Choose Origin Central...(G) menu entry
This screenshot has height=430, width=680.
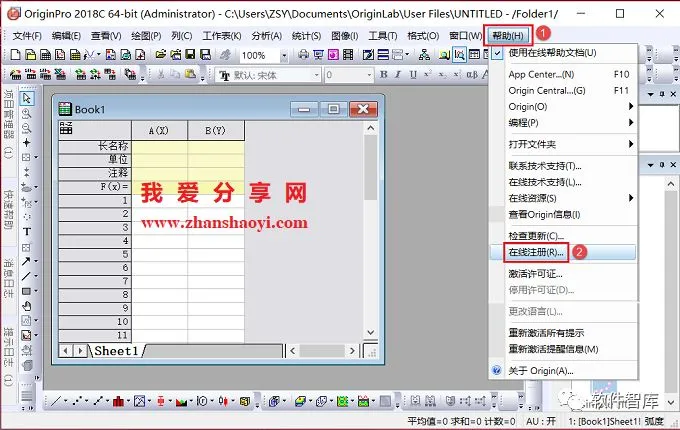click(563, 91)
